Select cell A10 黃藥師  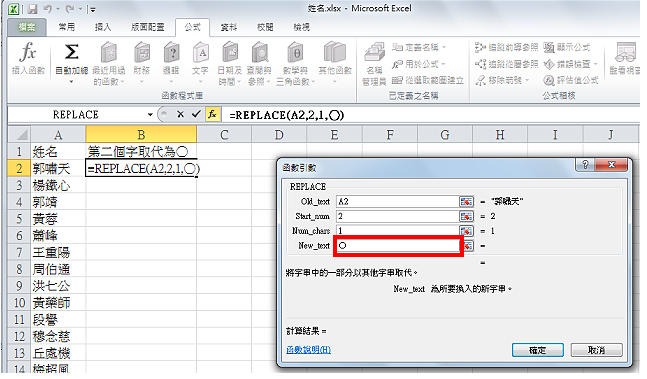(x=58, y=303)
